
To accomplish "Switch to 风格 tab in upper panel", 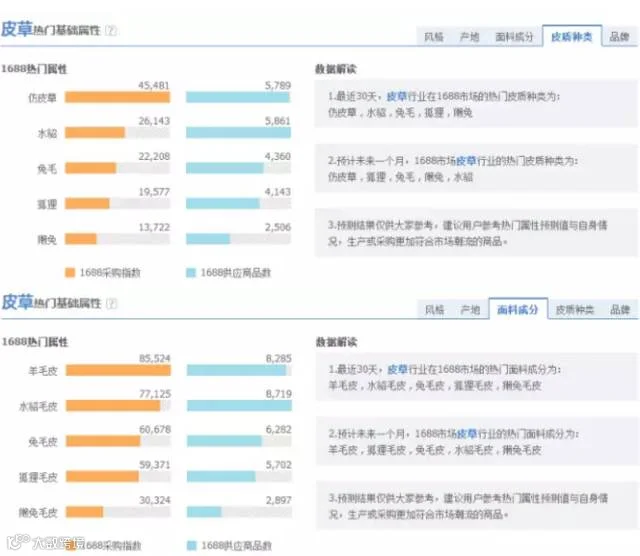I will pyautogui.click(x=433, y=37).
